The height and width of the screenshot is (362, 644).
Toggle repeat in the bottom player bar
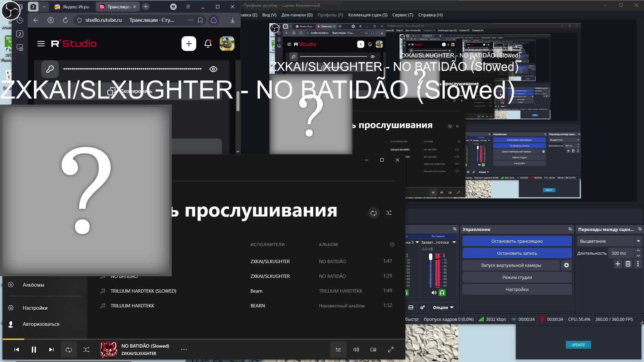(x=69, y=350)
